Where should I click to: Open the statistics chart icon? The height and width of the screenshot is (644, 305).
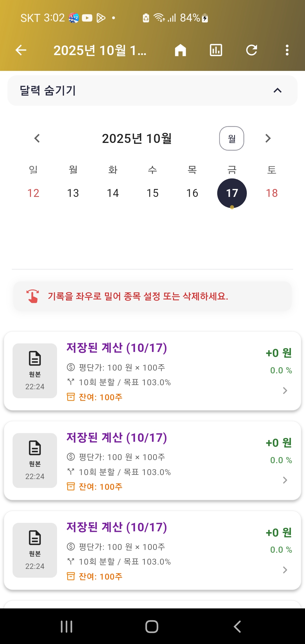(x=216, y=50)
